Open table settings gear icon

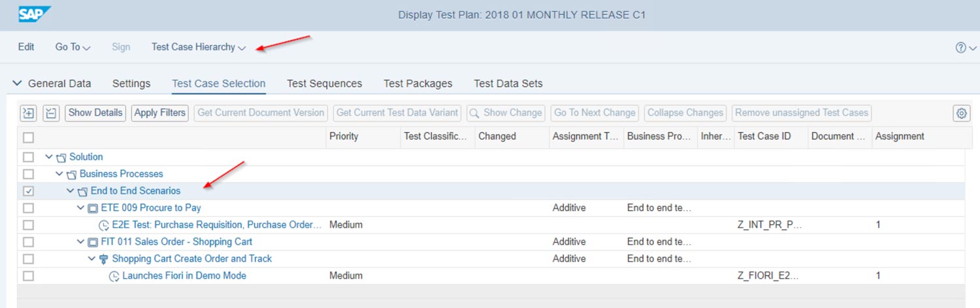click(961, 113)
